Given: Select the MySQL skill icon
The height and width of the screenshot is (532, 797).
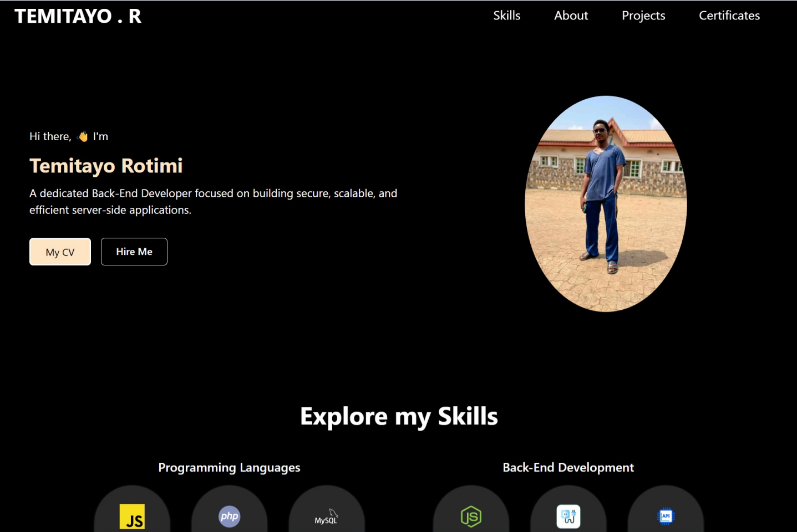Looking at the screenshot, I should [x=327, y=516].
